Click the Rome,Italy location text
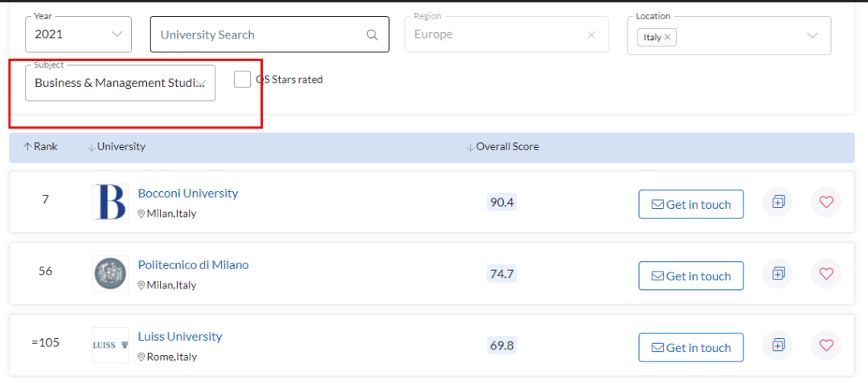The image size is (868, 384). tap(172, 357)
